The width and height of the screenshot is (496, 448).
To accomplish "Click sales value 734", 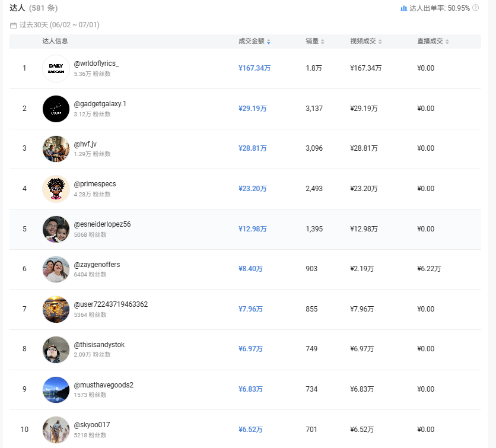I will click(x=311, y=389).
